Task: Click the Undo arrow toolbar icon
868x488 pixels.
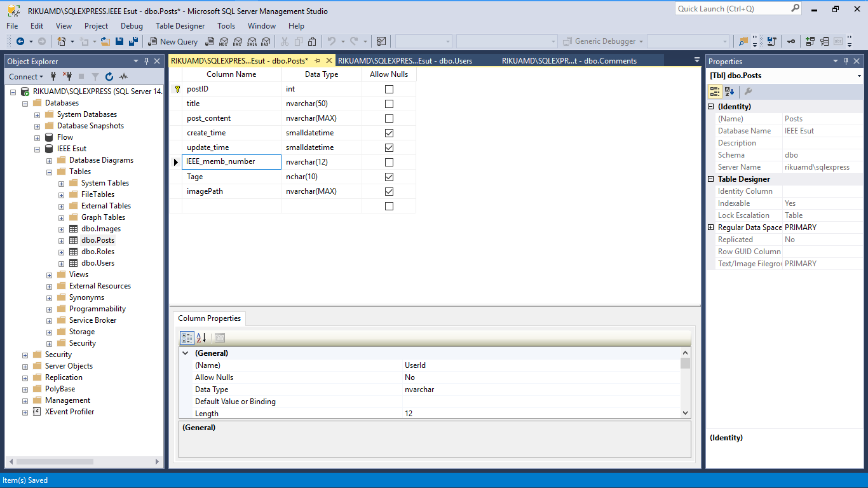Action: click(331, 41)
